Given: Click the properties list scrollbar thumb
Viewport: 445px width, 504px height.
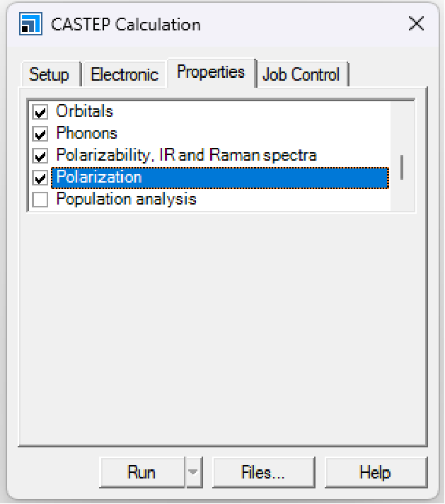Looking at the screenshot, I should point(402,167).
